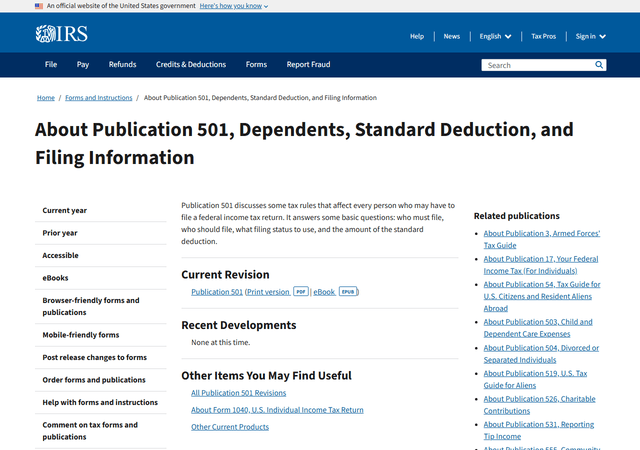Viewport: 640px width, 450px height.
Task: Click the EPUB badge icon
Action: (x=348, y=292)
